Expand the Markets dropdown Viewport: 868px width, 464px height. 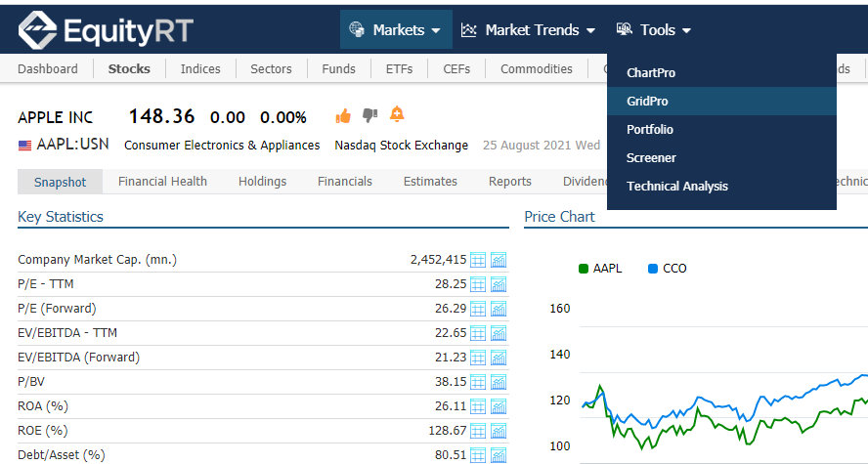[396, 30]
